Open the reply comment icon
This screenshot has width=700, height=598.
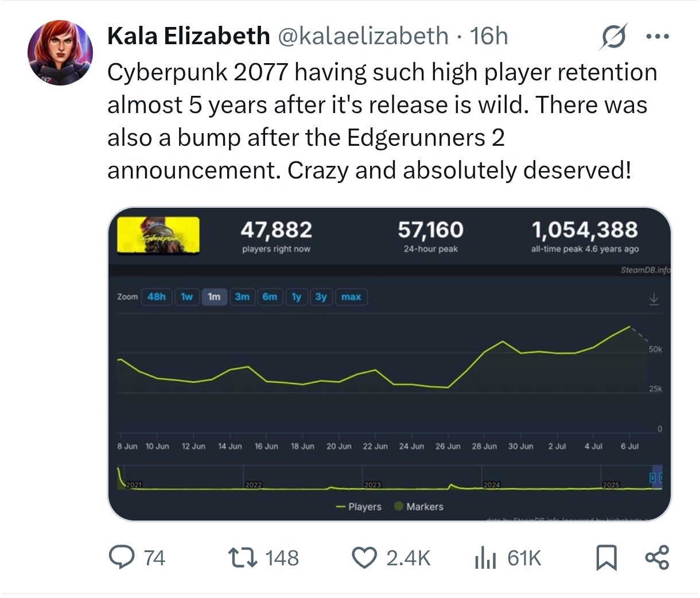pos(122,558)
